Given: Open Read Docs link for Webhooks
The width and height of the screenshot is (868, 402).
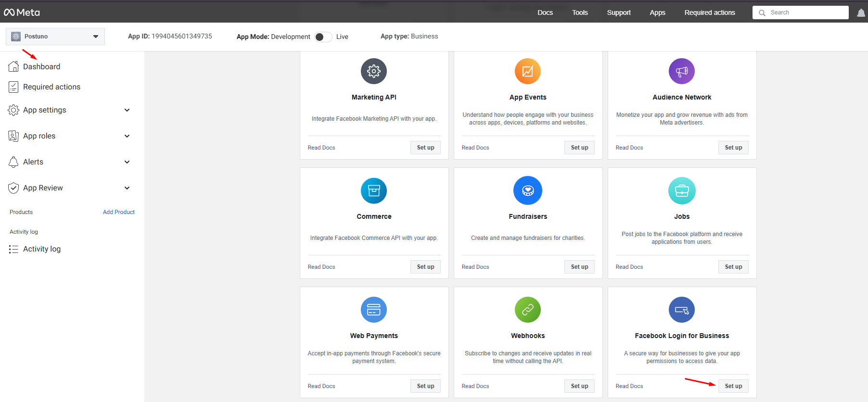Looking at the screenshot, I should 475,386.
